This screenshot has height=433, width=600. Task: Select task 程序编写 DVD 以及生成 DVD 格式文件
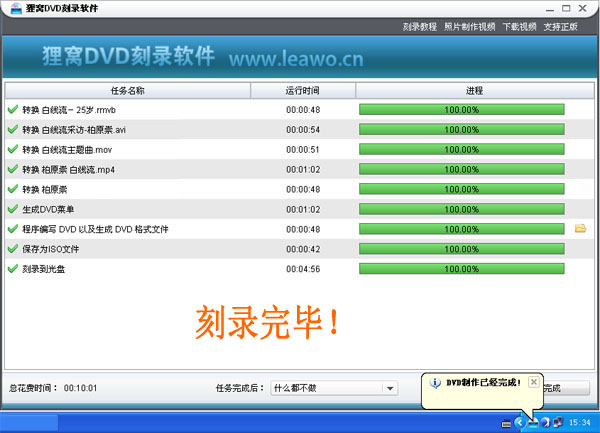click(95, 229)
